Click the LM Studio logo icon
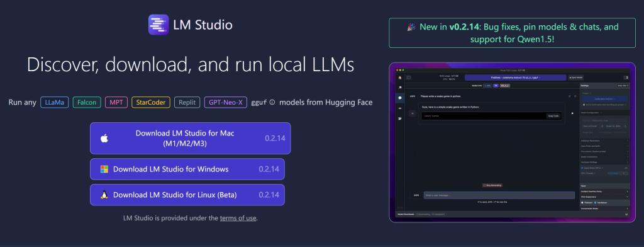This screenshot has width=644, height=247. pyautogui.click(x=158, y=25)
